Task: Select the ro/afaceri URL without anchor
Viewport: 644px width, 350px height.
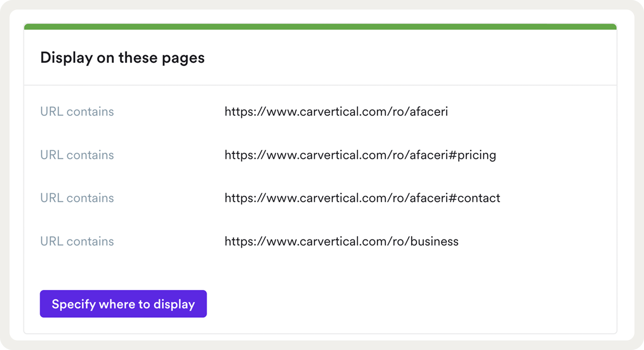Action: click(336, 112)
